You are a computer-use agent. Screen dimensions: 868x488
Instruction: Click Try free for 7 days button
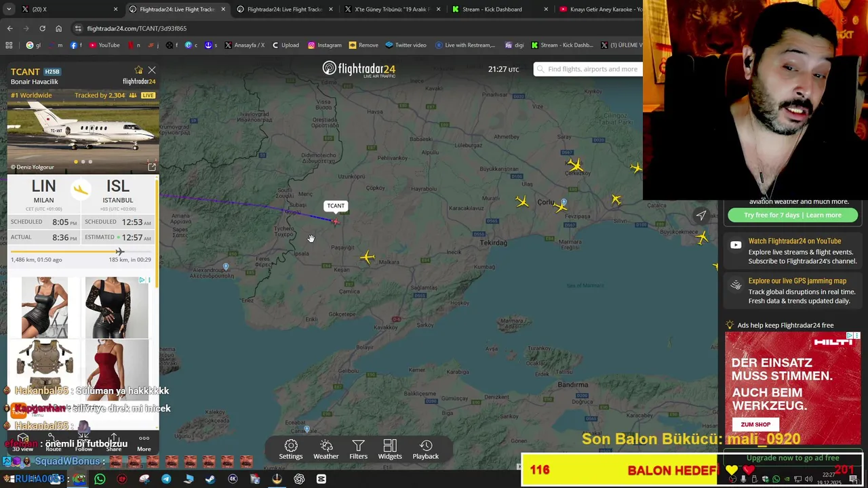(x=793, y=215)
